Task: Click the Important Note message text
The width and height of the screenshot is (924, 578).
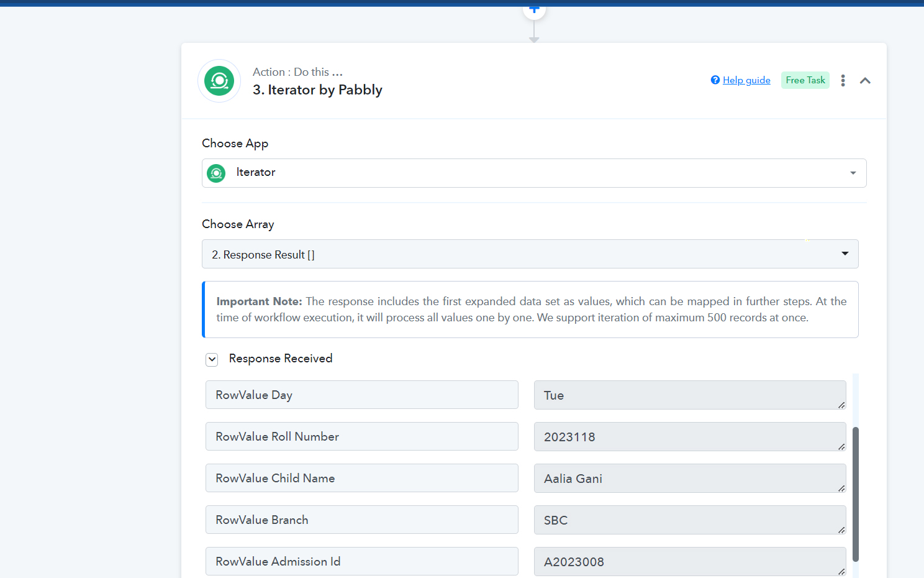Action: (x=532, y=310)
